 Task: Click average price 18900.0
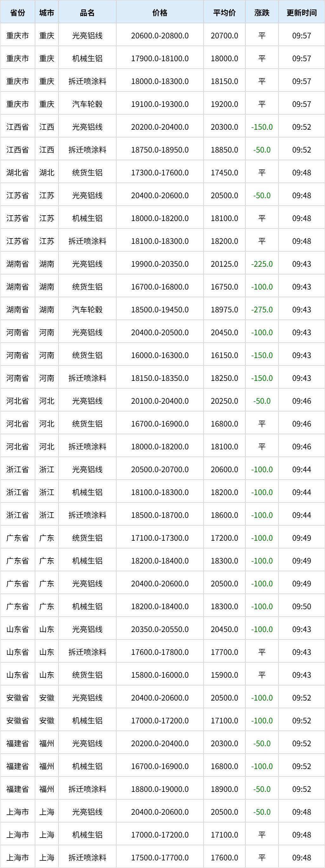pos(224,789)
